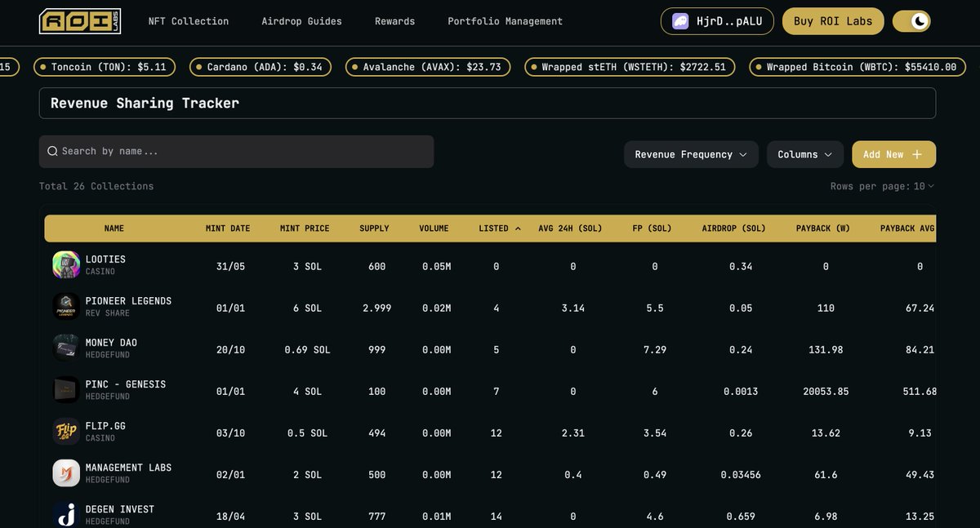Viewport: 980px width, 528px height.
Task: Open the Columns dropdown
Action: pos(804,154)
